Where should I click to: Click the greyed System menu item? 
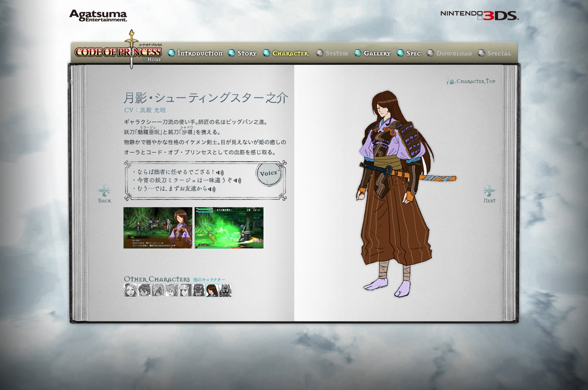332,53
